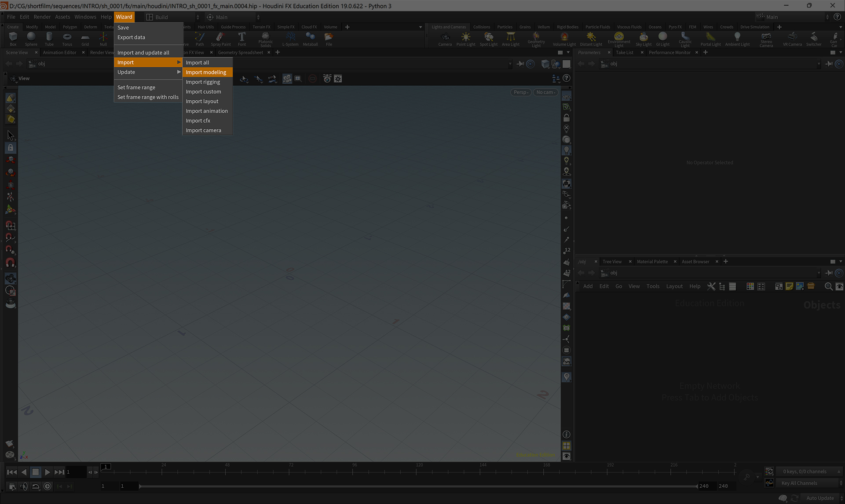This screenshot has height=504, width=845.
Task: Open the Persp viewport dropdown
Action: click(521, 92)
